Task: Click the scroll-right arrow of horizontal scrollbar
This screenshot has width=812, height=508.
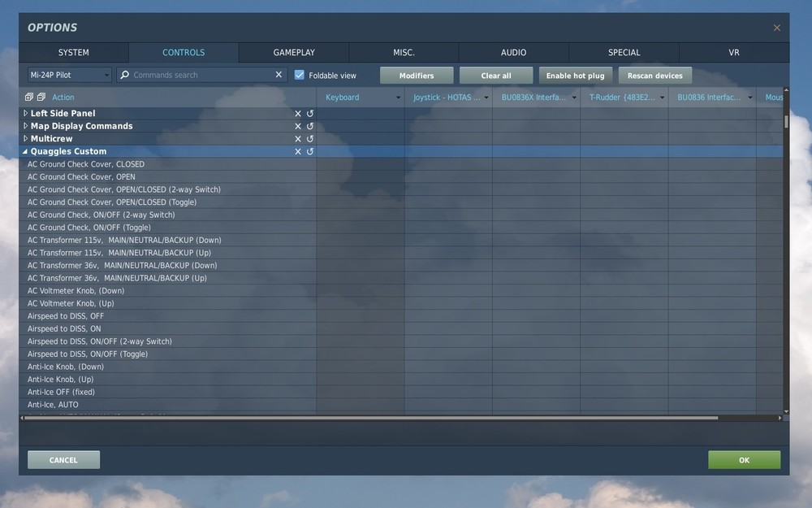Action: coord(780,418)
